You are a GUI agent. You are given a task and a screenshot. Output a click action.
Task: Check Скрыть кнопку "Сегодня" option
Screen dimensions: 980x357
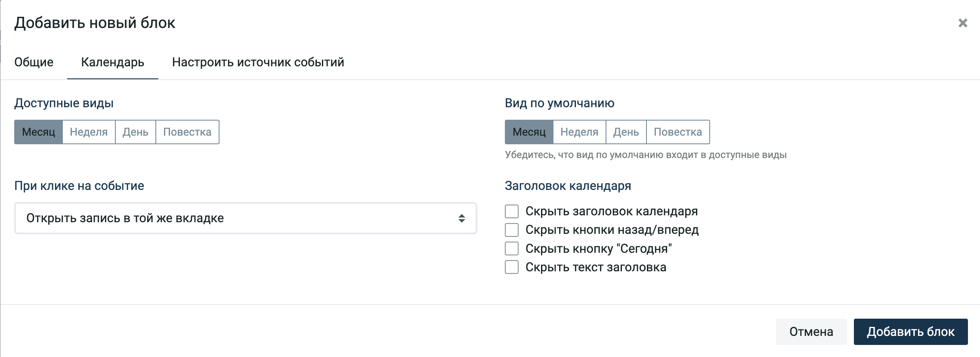(512, 248)
